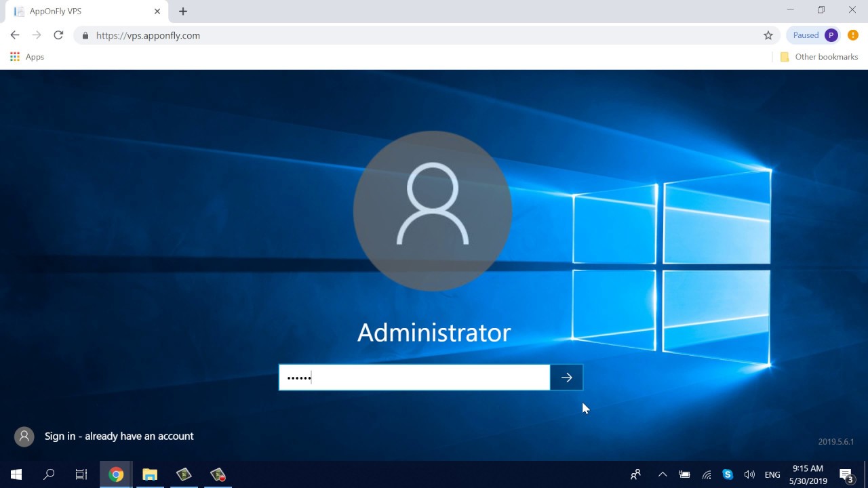868x488 pixels.
Task: Submit password with the arrow button
Action: (567, 378)
